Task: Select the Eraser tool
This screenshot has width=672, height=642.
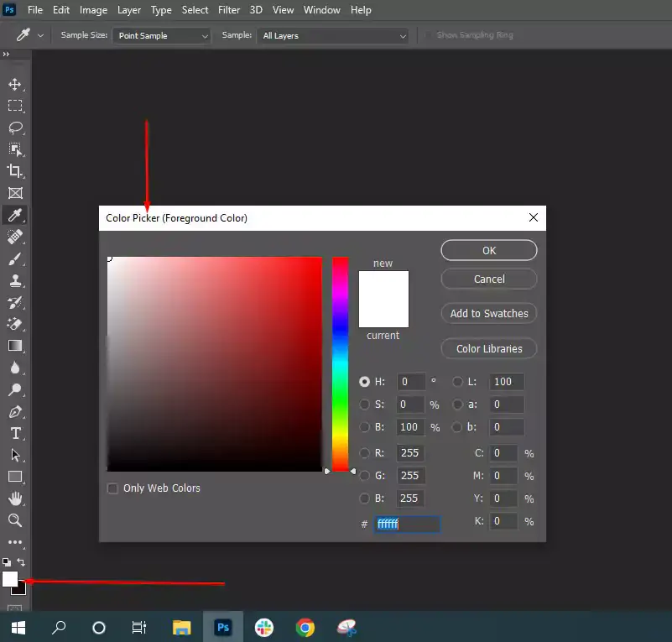Action: coord(15,324)
